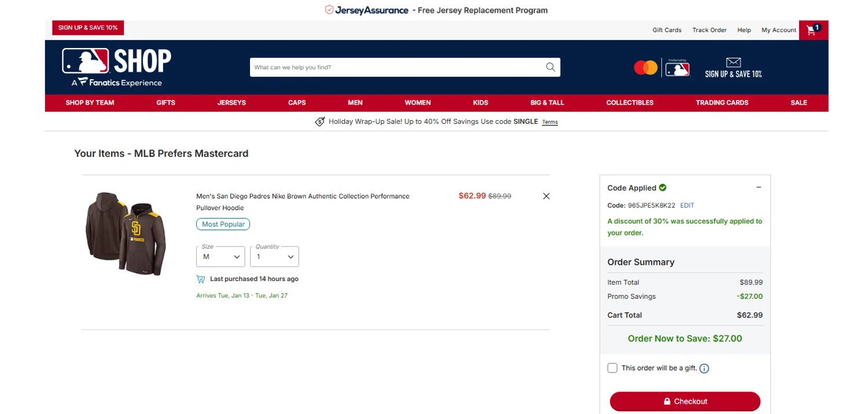Open the Size M dropdown

coord(220,256)
